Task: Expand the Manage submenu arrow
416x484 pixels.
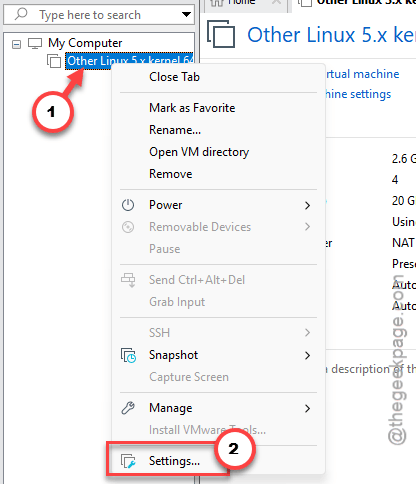Action: pyautogui.click(x=307, y=408)
